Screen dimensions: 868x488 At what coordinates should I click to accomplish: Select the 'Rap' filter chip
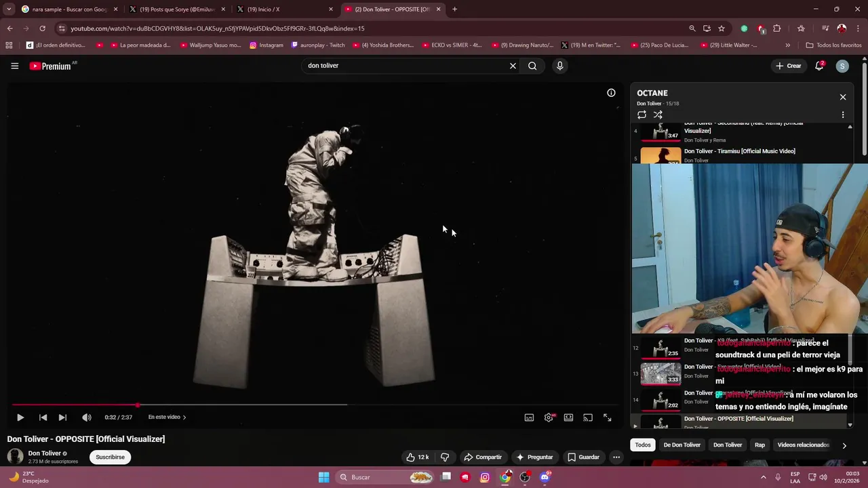click(759, 445)
